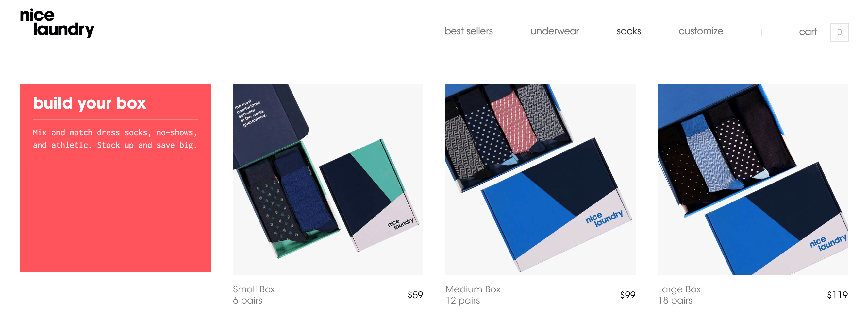Click the 18 pairs label
This screenshot has height=333, width=868.
[x=675, y=300]
